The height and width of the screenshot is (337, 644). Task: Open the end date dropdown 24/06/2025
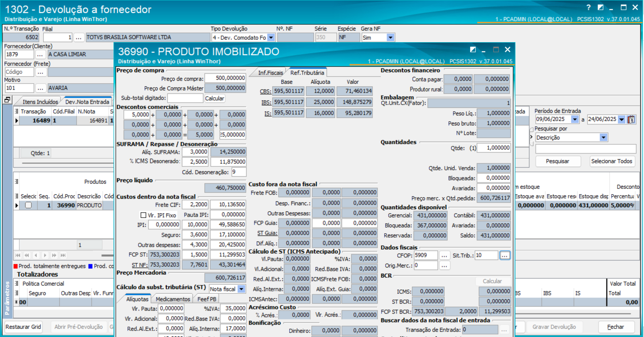(x=622, y=119)
